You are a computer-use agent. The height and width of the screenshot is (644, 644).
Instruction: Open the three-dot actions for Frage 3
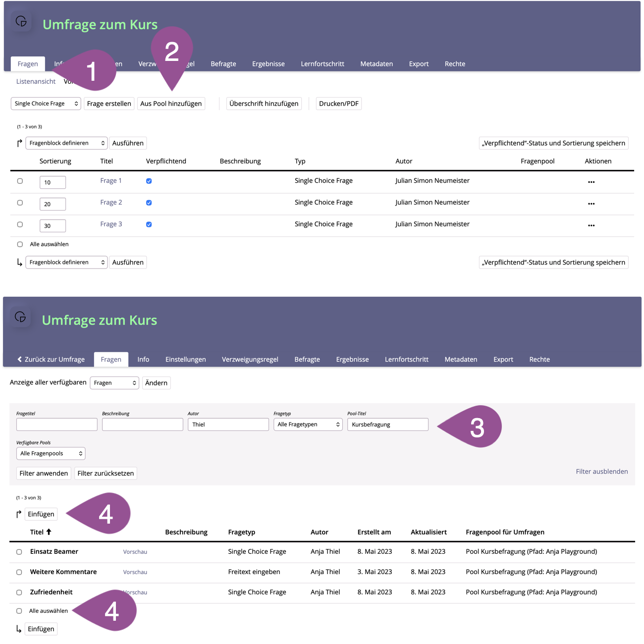tap(591, 225)
